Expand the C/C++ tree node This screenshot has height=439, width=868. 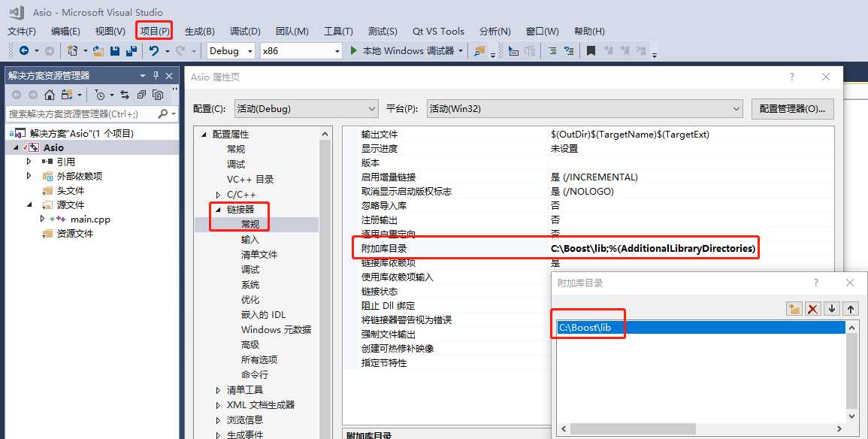point(218,195)
